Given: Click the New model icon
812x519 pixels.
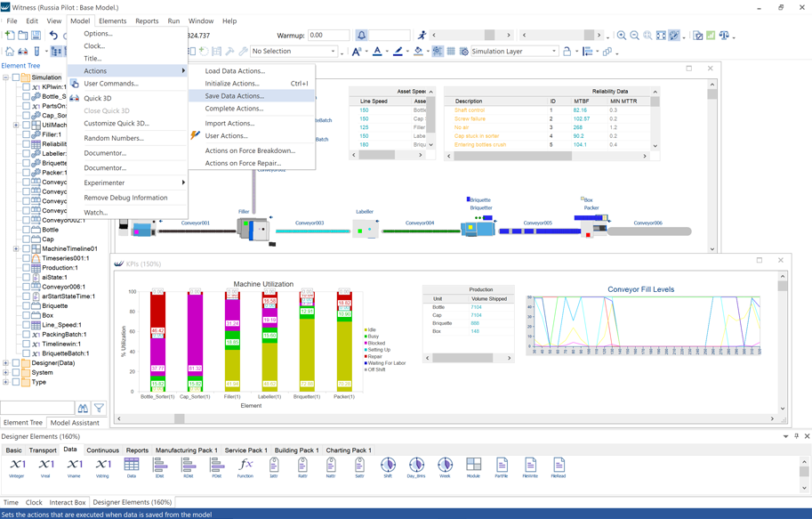Looking at the screenshot, I should coord(10,36).
